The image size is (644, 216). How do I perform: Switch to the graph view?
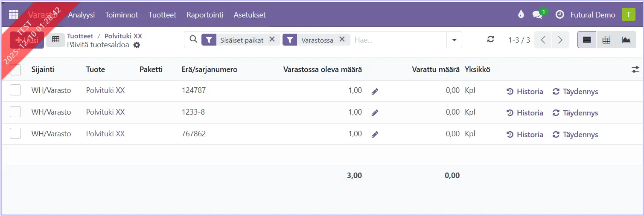click(626, 40)
